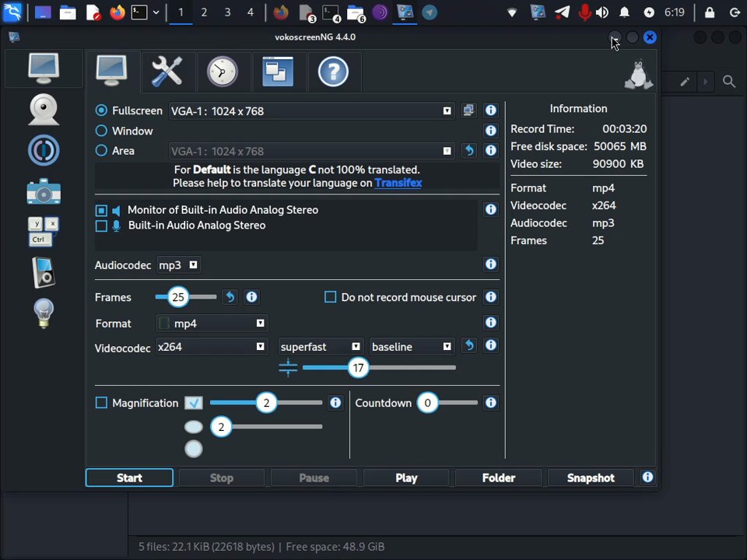This screenshot has height=560, width=747.
Task: Adjust the top Magnification slider
Action: [x=266, y=403]
